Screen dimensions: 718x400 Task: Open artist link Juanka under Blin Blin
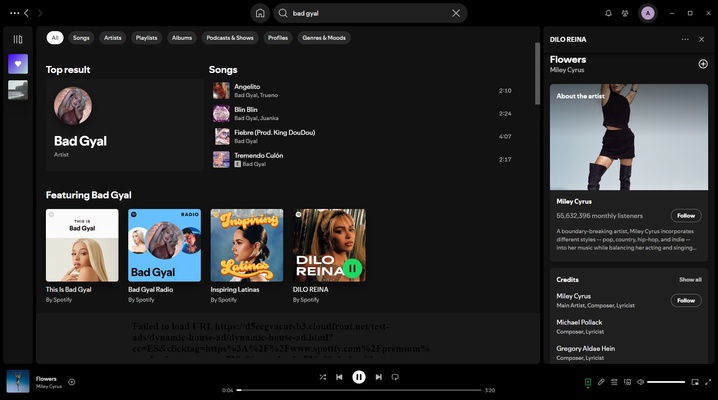tap(269, 118)
